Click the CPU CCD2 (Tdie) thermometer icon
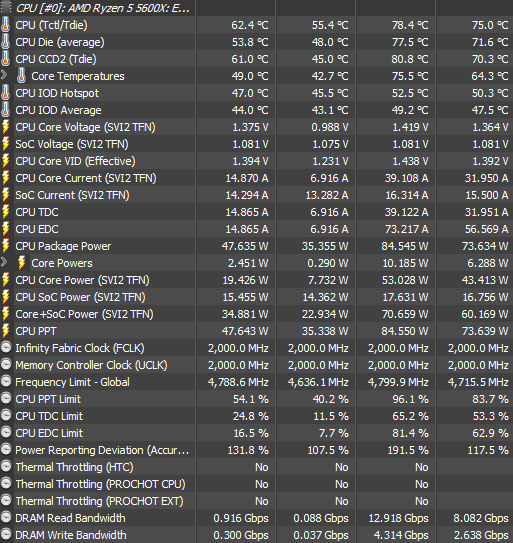 (x=5, y=59)
